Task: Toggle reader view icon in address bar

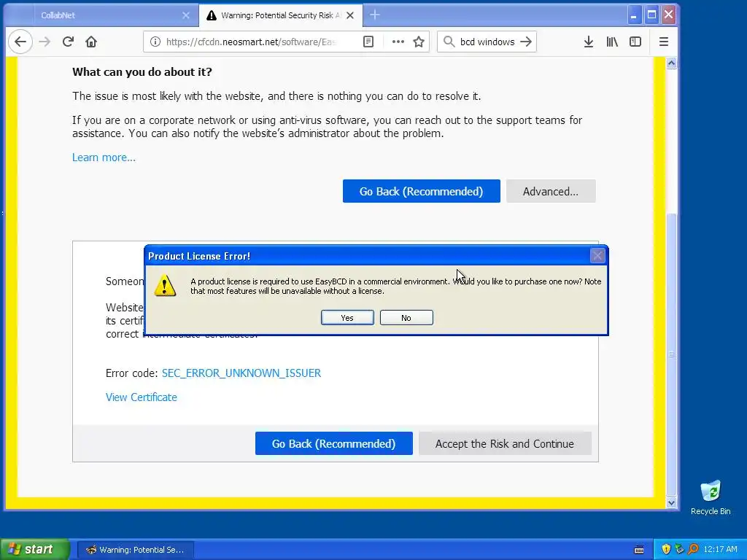Action: (368, 42)
